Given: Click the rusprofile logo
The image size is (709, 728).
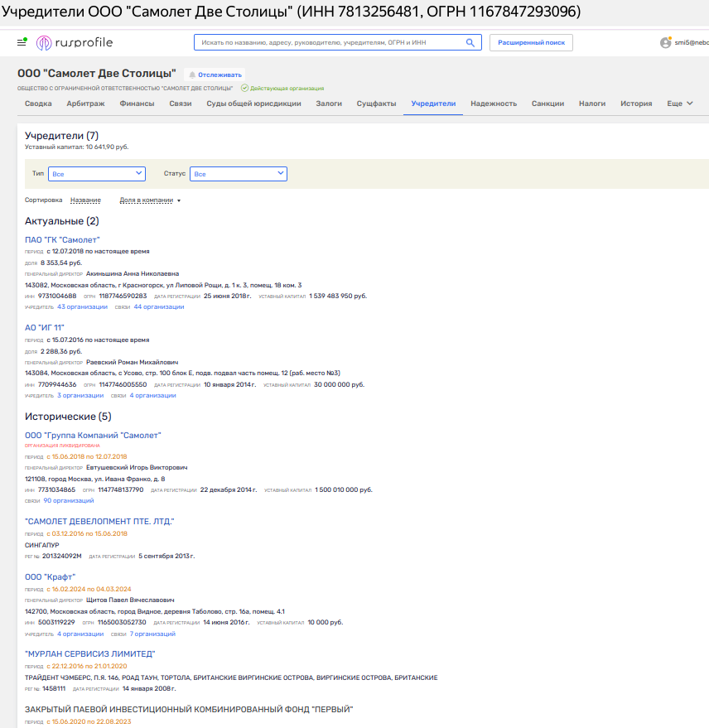Looking at the screenshot, I should pos(75,43).
